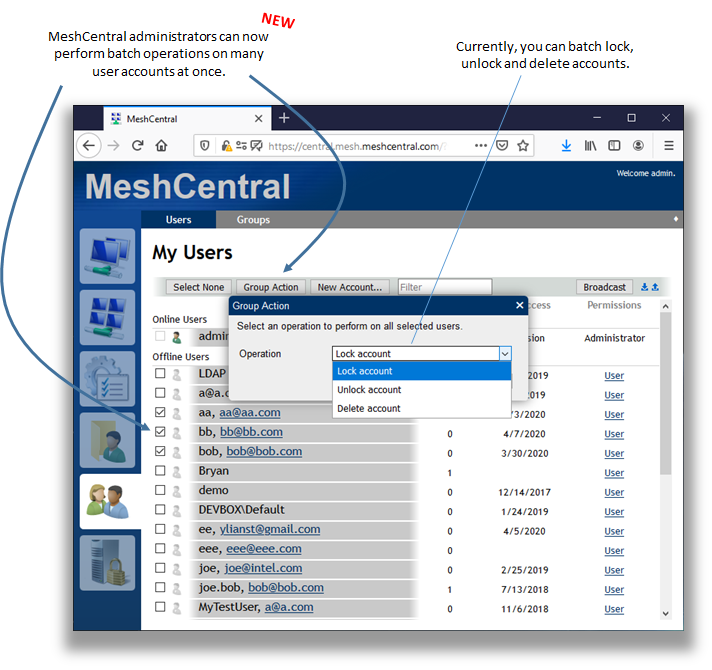Click the Administrator permission text
The image size is (712, 670).
pos(614,338)
